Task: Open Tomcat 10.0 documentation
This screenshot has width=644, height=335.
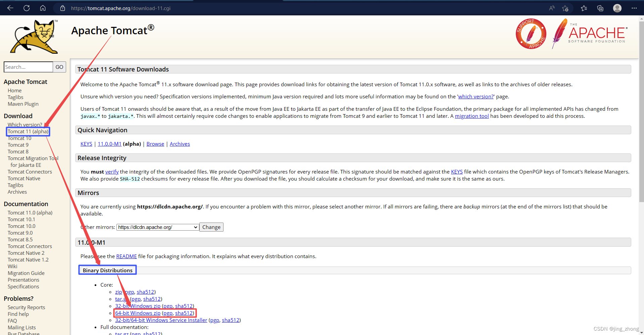Action: (21, 226)
